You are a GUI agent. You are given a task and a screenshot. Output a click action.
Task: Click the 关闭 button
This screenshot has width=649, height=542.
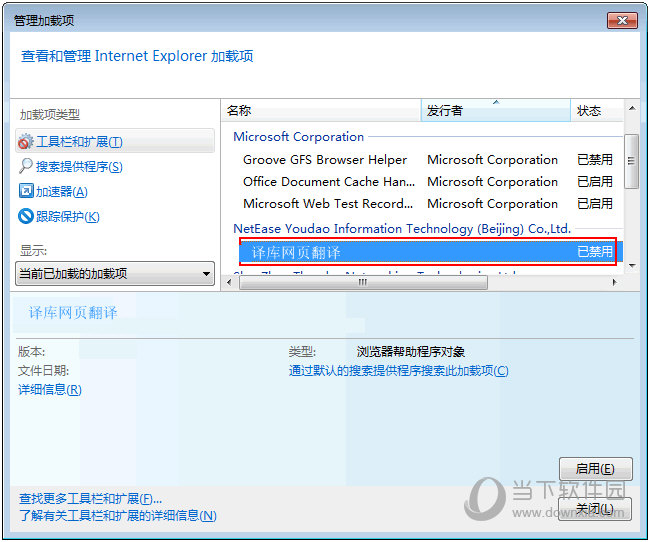click(594, 509)
